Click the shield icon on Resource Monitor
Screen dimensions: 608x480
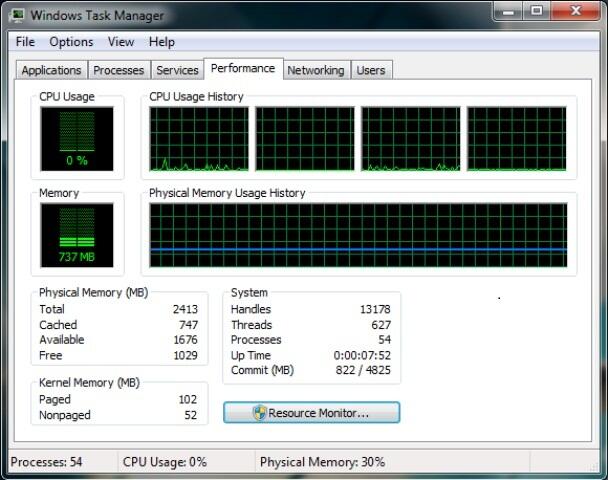(259, 413)
